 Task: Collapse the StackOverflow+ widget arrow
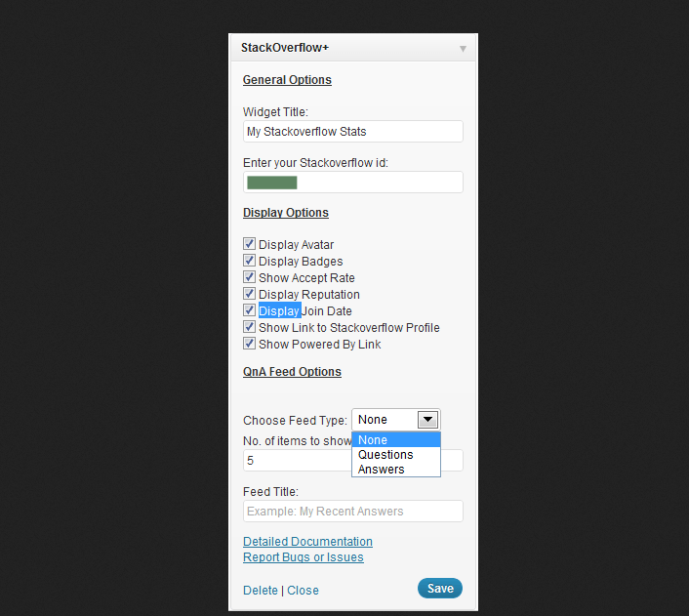(463, 49)
